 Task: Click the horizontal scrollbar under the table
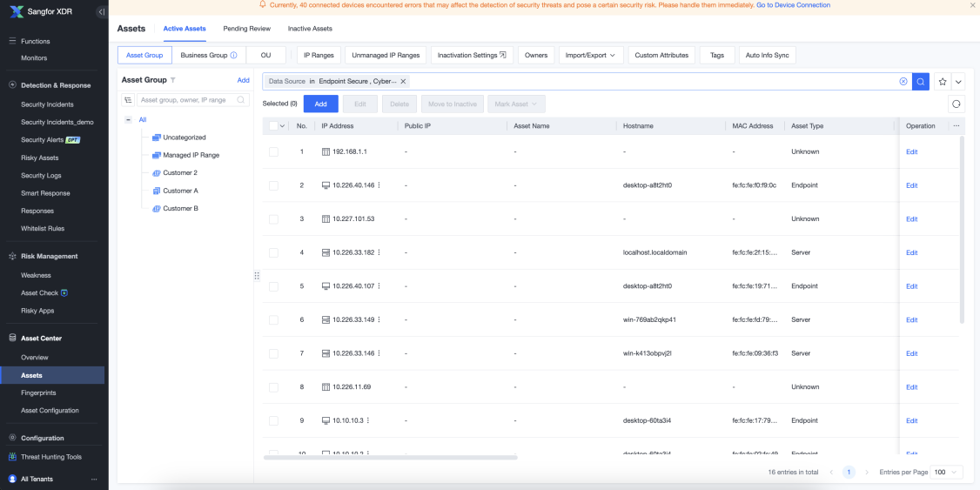391,458
